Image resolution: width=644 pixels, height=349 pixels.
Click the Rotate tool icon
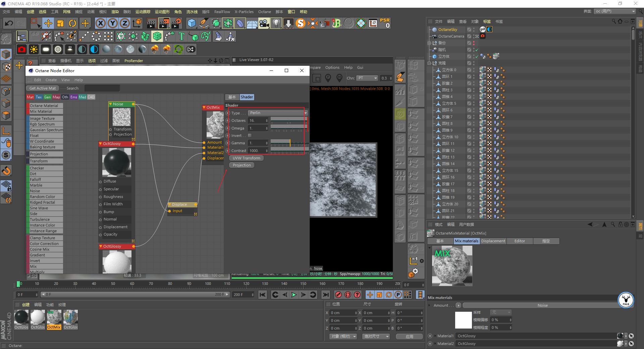(x=72, y=23)
